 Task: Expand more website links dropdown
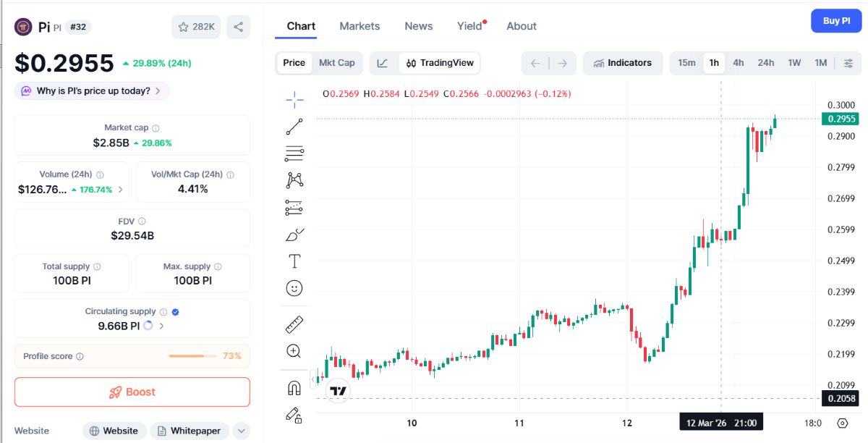click(x=242, y=431)
